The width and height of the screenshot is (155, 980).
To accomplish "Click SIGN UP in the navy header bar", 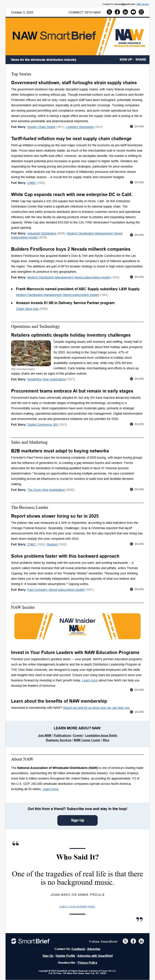I will pos(126,60).
